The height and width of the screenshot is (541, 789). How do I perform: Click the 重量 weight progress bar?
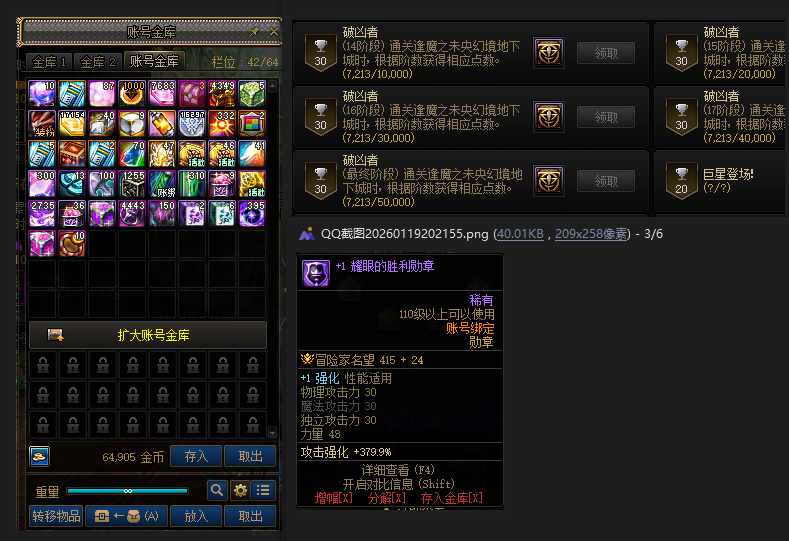127,491
